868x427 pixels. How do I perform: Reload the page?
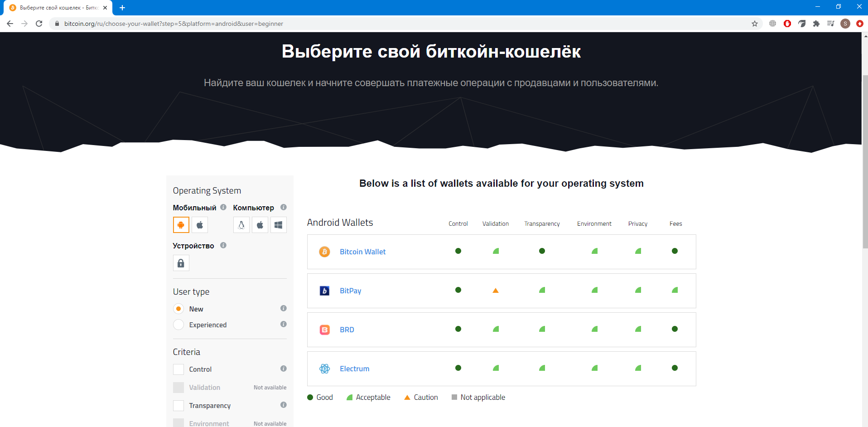point(39,24)
